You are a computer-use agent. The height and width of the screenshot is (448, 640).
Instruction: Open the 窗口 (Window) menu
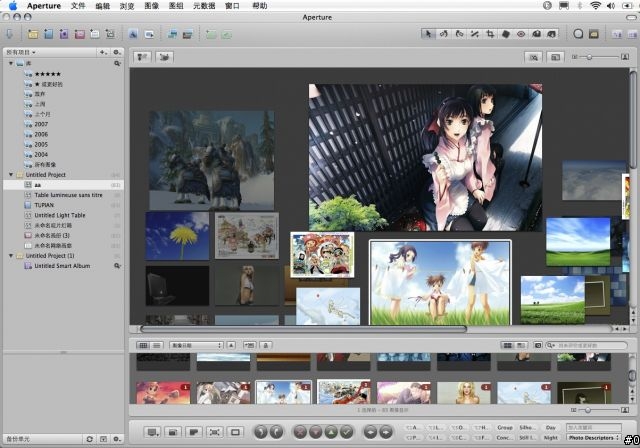coord(232,6)
